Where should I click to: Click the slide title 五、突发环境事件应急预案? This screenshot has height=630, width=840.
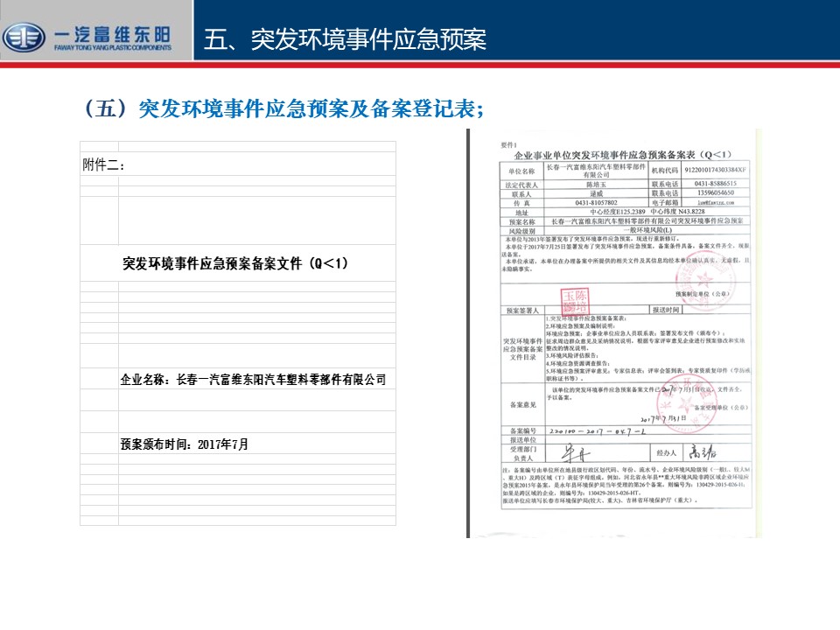pos(345,39)
